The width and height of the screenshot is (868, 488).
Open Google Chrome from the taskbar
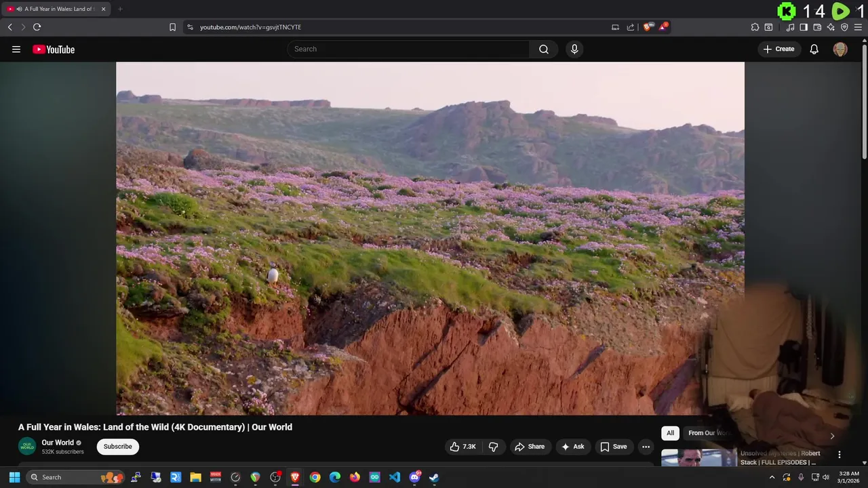tap(315, 477)
